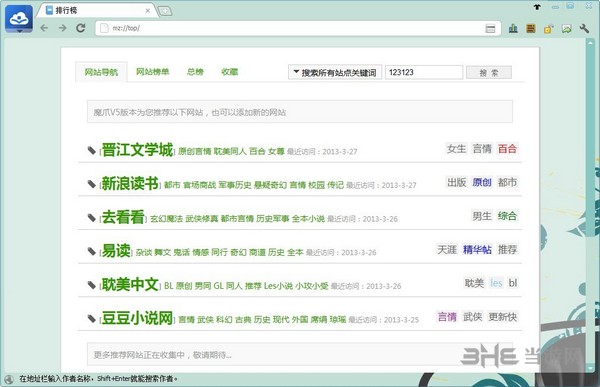
Task: Click 官场商战 category under 新浪读书
Action: (x=200, y=185)
